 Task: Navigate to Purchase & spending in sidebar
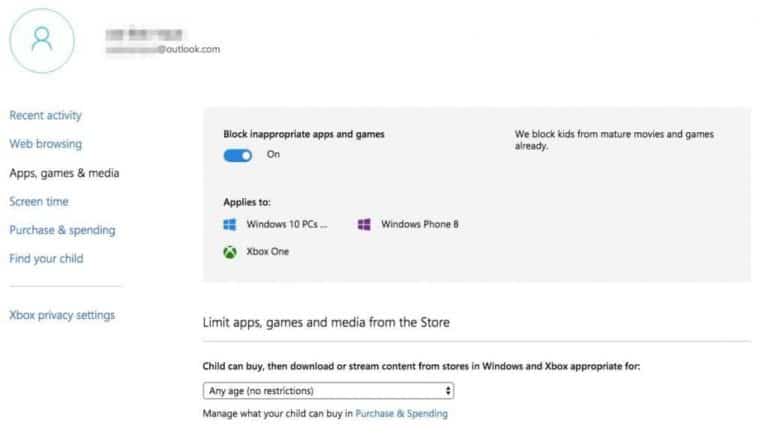click(x=62, y=230)
